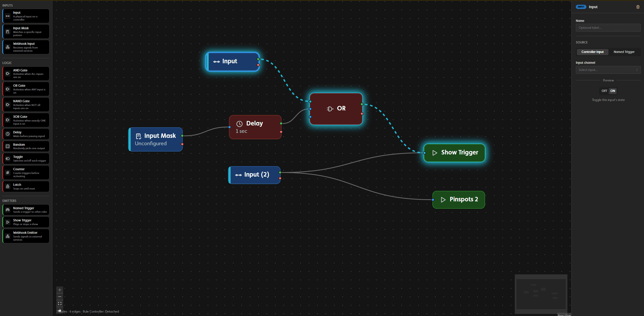The width and height of the screenshot is (644, 316).
Task: Choose the Random palette icon
Action: (7, 146)
